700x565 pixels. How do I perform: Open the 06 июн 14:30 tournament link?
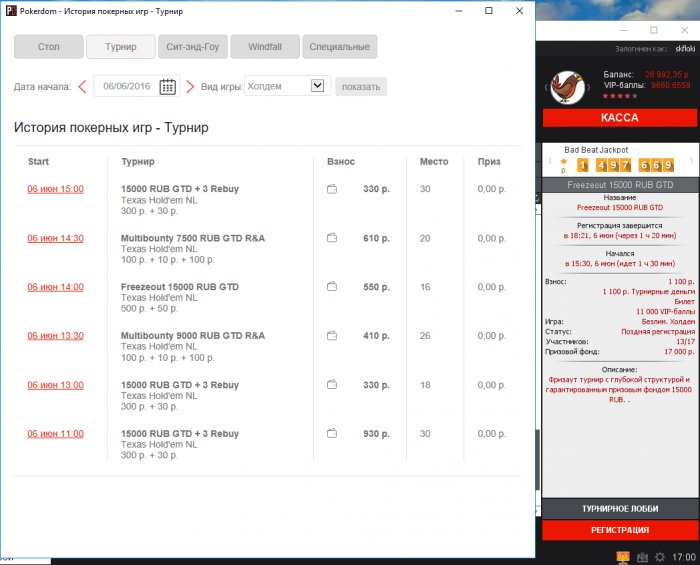click(x=55, y=238)
